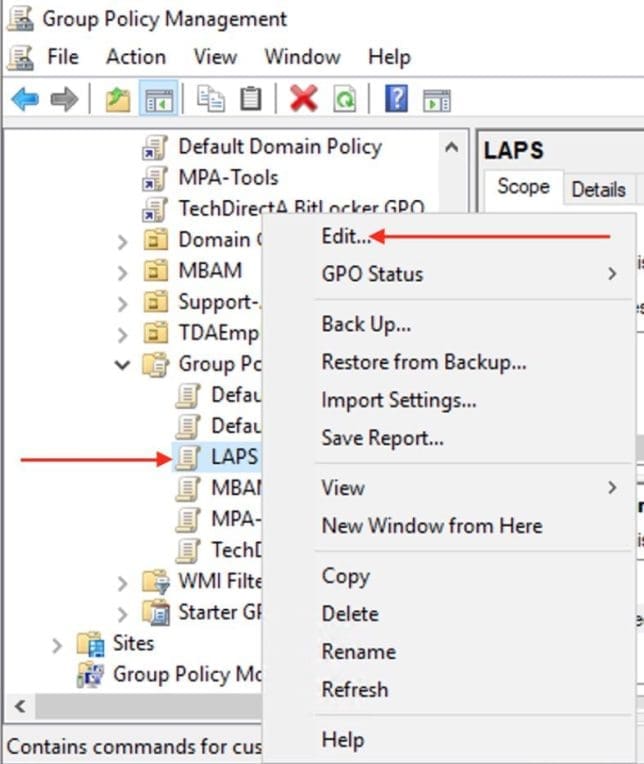
Task: Open the Window menu
Action: point(303,57)
